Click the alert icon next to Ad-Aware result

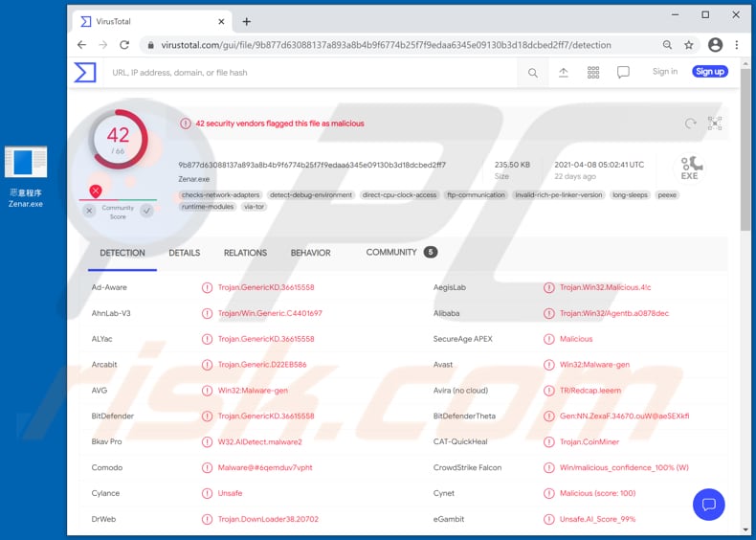(x=207, y=287)
